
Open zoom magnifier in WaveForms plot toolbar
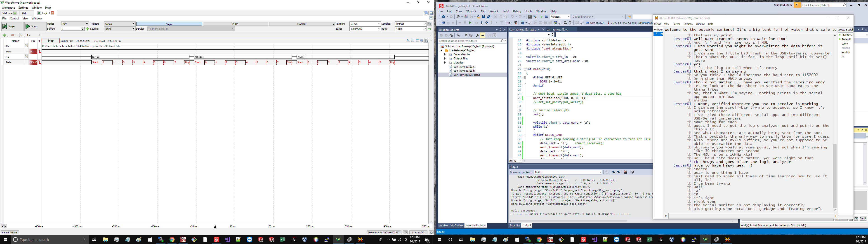pyautogui.click(x=422, y=41)
